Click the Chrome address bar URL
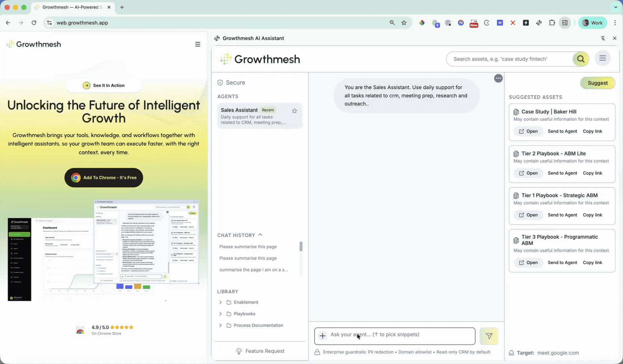 82,23
